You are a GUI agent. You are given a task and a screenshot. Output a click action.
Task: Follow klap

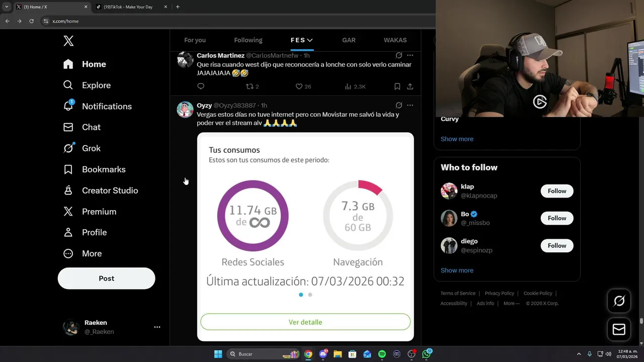557,191
